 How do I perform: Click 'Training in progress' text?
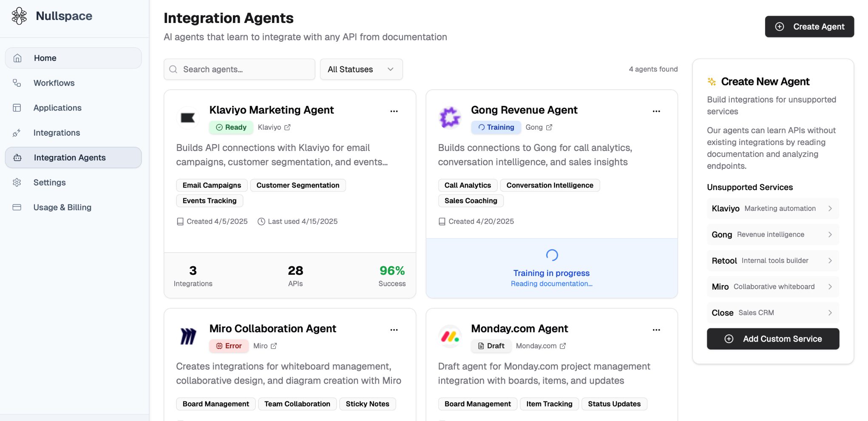point(551,273)
